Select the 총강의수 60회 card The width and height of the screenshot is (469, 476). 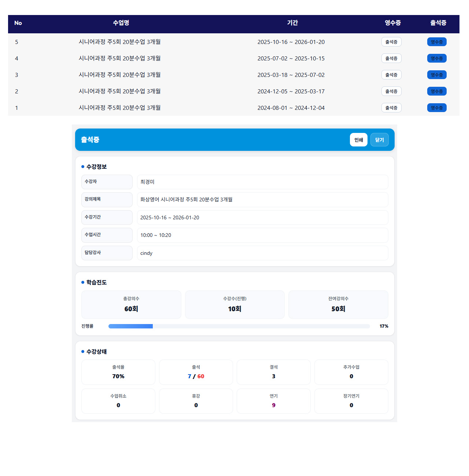coord(131,305)
